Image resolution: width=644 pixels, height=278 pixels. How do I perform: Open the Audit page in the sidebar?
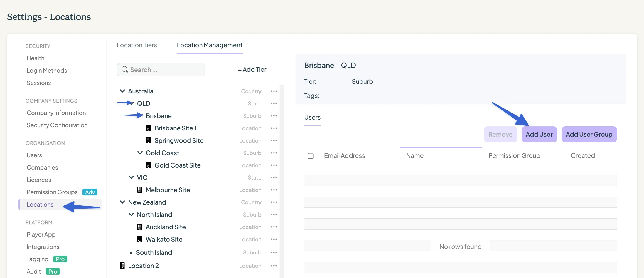click(x=34, y=272)
